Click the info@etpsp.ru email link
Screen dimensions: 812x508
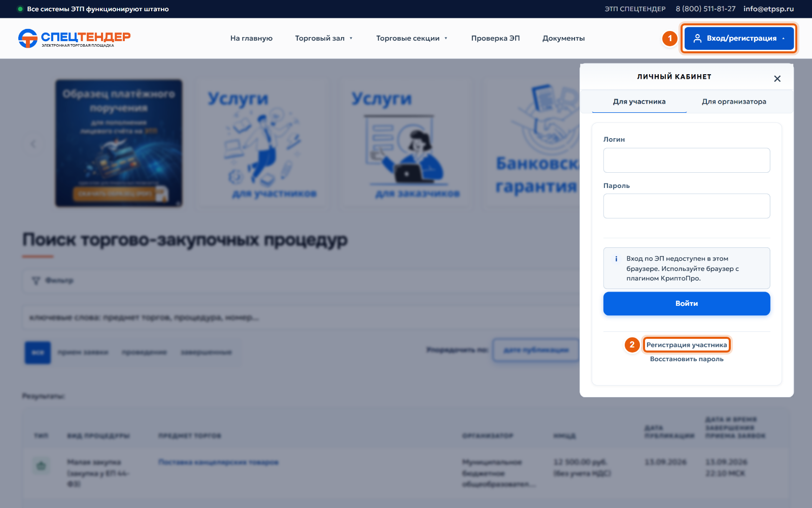768,9
